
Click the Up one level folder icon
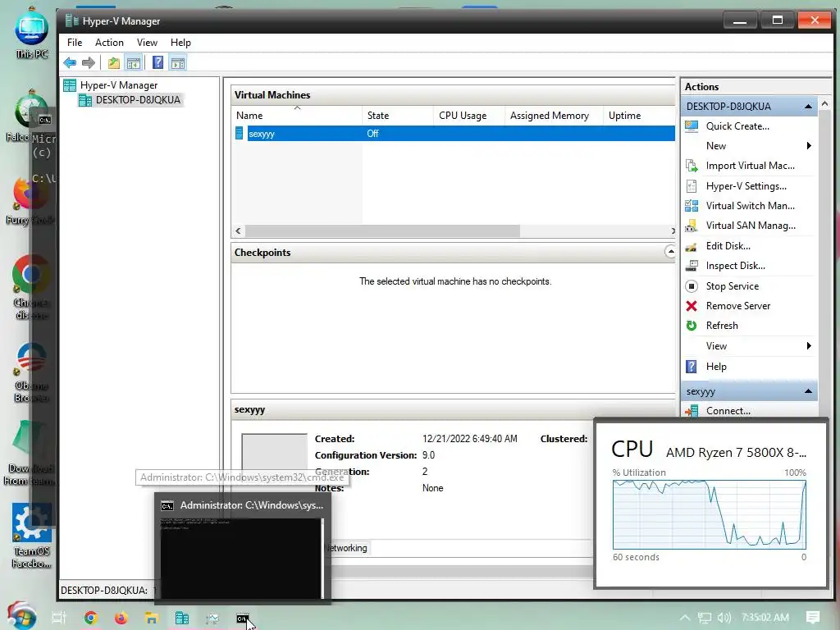(113, 62)
